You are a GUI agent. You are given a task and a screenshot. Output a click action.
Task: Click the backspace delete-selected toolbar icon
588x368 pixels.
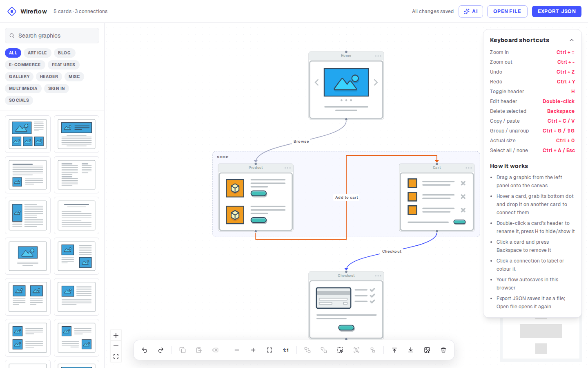click(x=215, y=350)
